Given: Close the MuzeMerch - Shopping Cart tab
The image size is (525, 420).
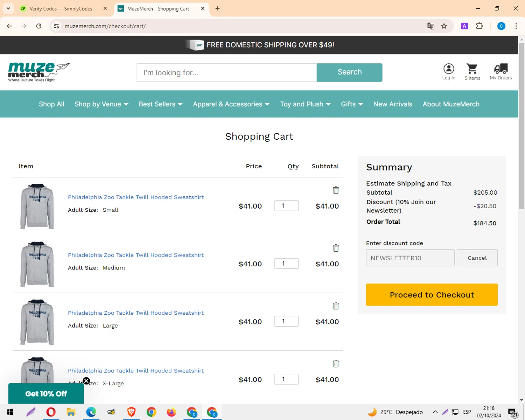Looking at the screenshot, I should pos(203,8).
